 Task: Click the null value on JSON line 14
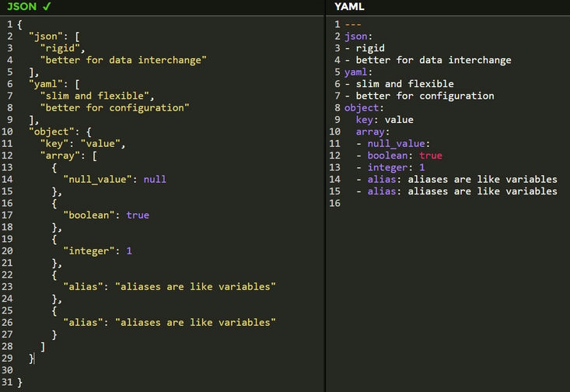coord(155,179)
